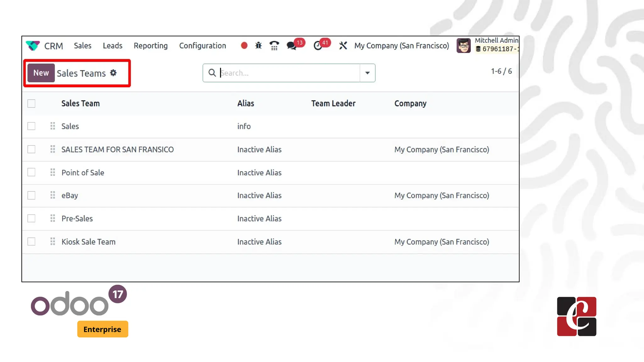Expand the search options dropdown arrow

click(x=367, y=73)
